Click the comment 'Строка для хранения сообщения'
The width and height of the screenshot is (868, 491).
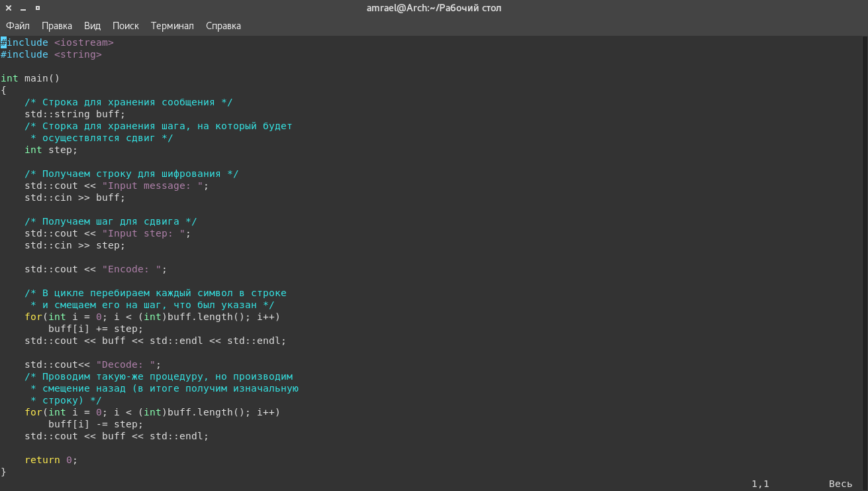click(x=128, y=102)
